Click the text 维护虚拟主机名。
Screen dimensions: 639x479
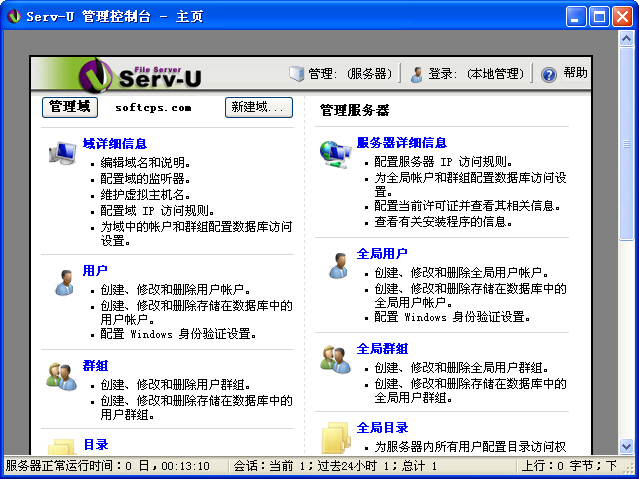(145, 194)
